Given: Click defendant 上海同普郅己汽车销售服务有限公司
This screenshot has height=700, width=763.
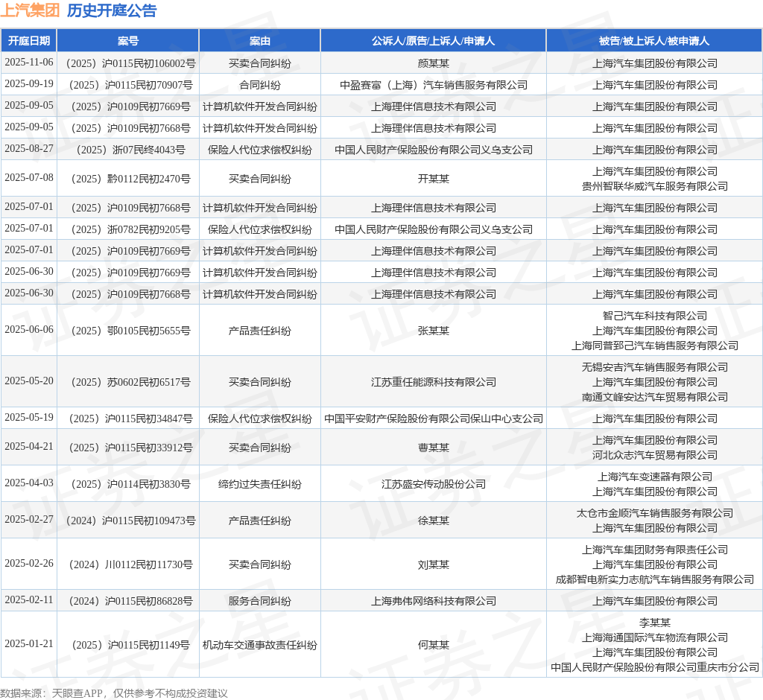Looking at the screenshot, I should click(654, 346).
